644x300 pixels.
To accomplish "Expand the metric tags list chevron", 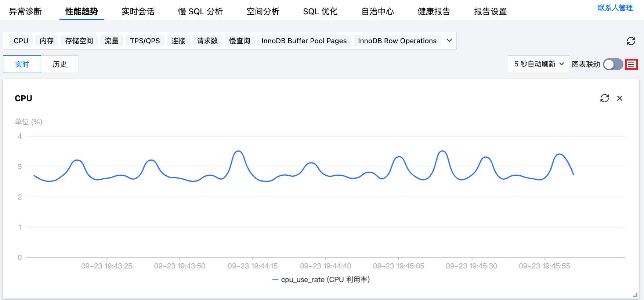I will tap(449, 41).
